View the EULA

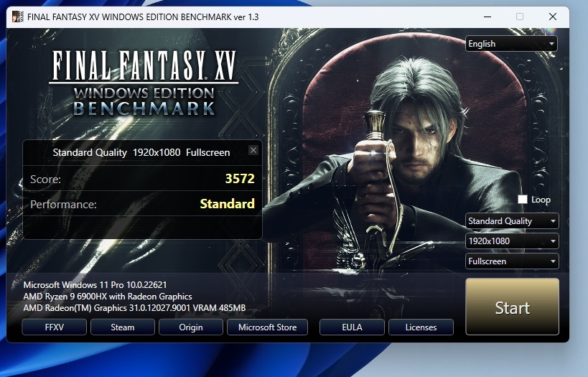pyautogui.click(x=352, y=327)
